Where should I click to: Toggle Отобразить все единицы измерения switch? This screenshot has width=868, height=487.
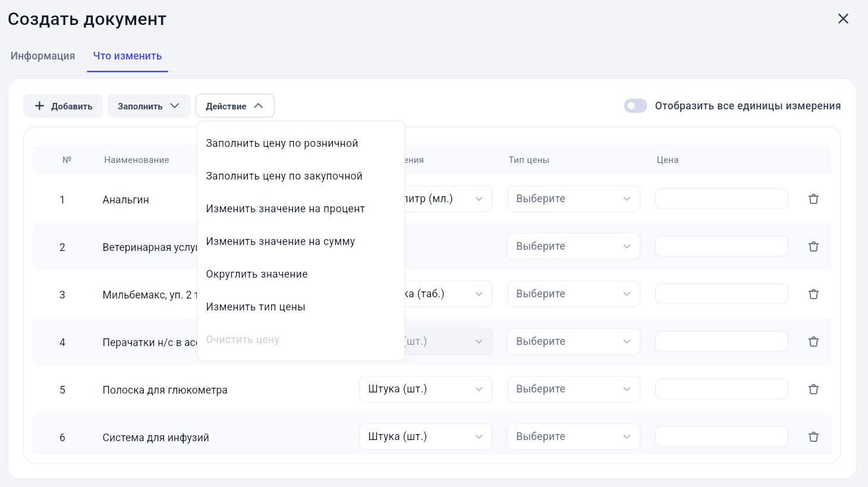[x=636, y=106]
